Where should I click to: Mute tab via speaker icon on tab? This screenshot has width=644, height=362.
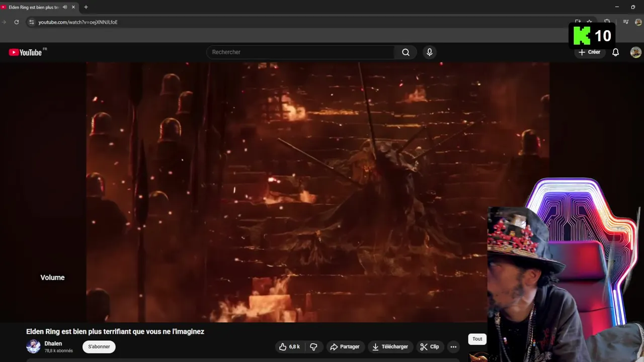pyautogui.click(x=65, y=7)
